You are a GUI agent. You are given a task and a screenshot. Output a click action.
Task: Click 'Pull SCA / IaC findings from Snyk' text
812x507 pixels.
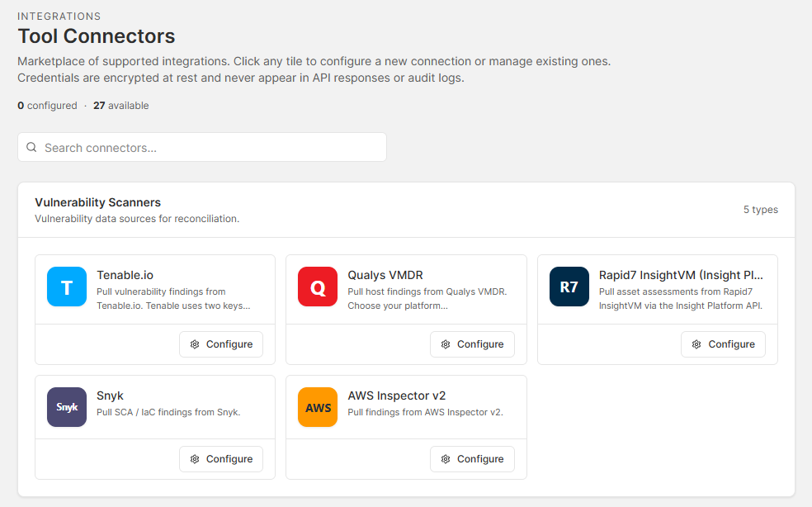pyautogui.click(x=168, y=412)
